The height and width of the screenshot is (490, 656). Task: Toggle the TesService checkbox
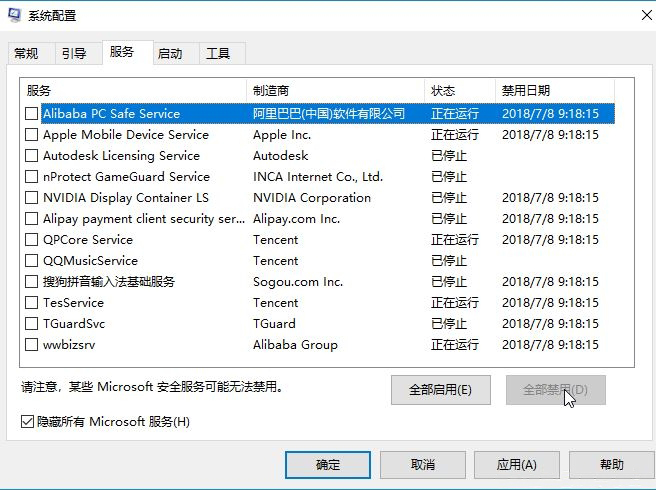31,302
